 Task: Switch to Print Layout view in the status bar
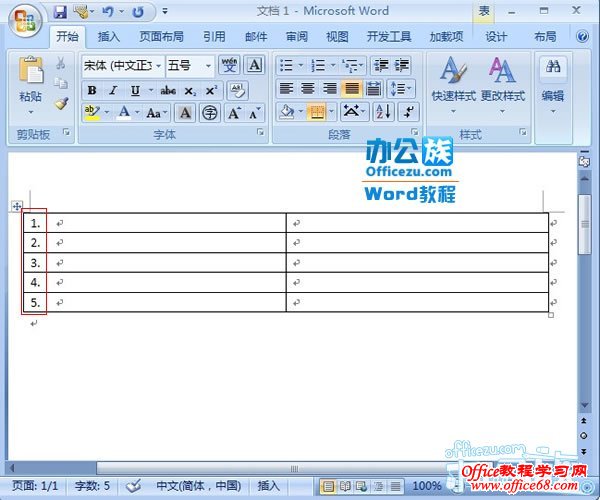pyautogui.click(x=328, y=486)
